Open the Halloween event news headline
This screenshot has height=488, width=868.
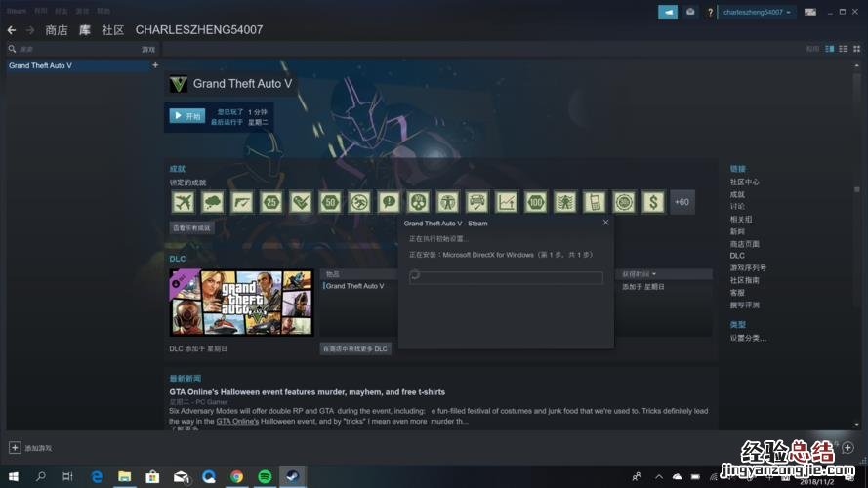tap(308, 392)
